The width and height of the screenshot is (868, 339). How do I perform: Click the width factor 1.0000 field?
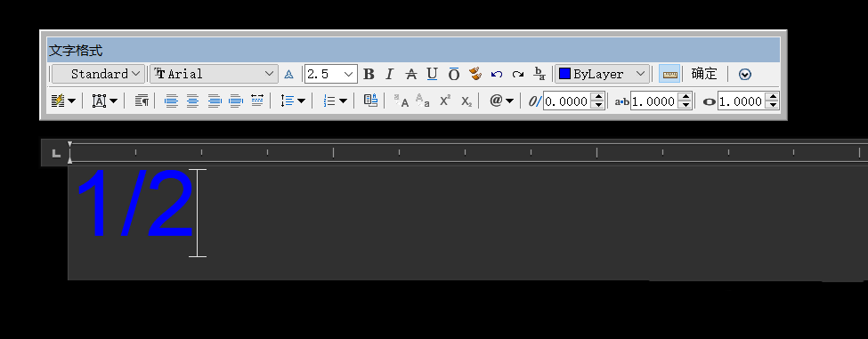point(742,101)
